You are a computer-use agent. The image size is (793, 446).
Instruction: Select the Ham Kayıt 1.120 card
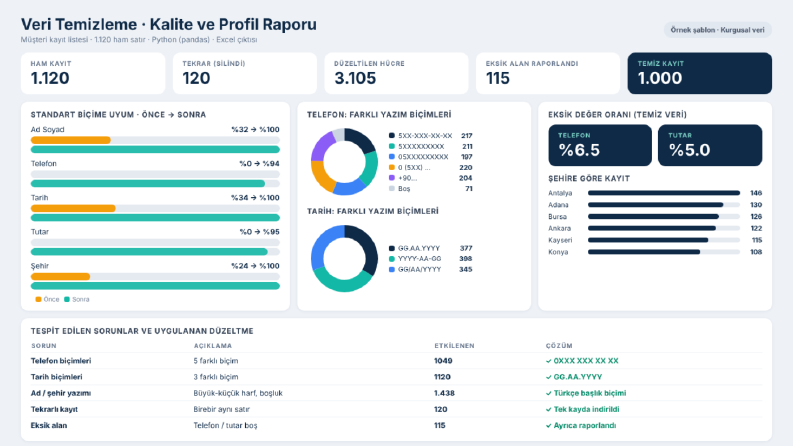[x=93, y=73]
